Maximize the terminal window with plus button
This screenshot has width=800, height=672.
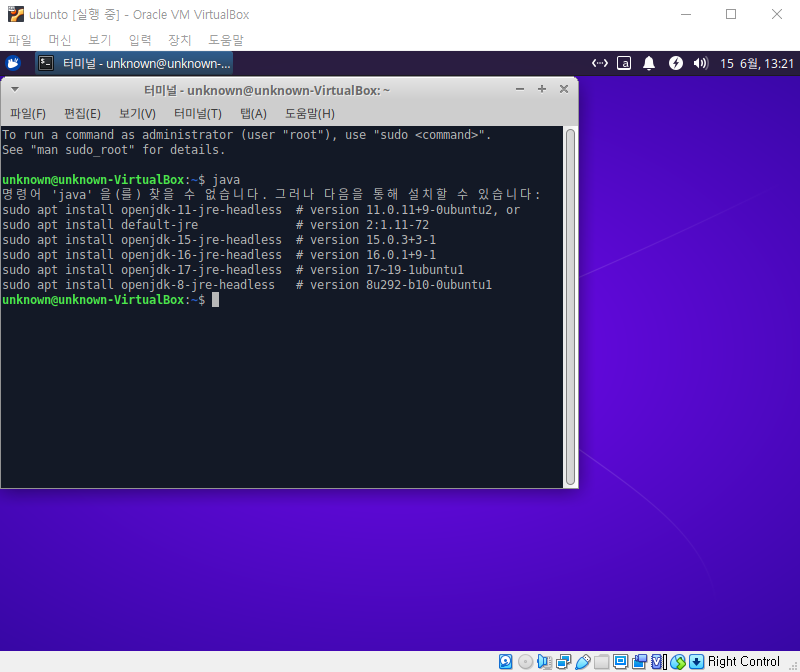pyautogui.click(x=542, y=89)
